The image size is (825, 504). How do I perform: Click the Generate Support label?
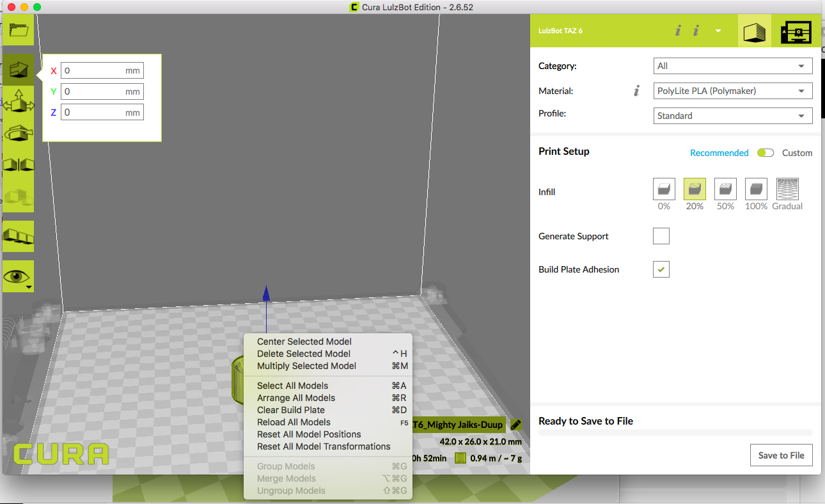coord(574,236)
